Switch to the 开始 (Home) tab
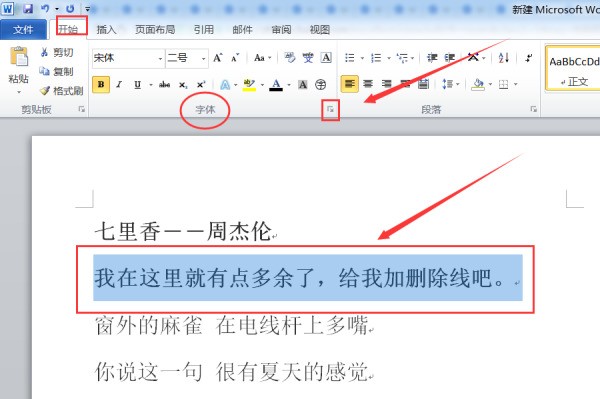600x399 pixels. click(x=68, y=29)
